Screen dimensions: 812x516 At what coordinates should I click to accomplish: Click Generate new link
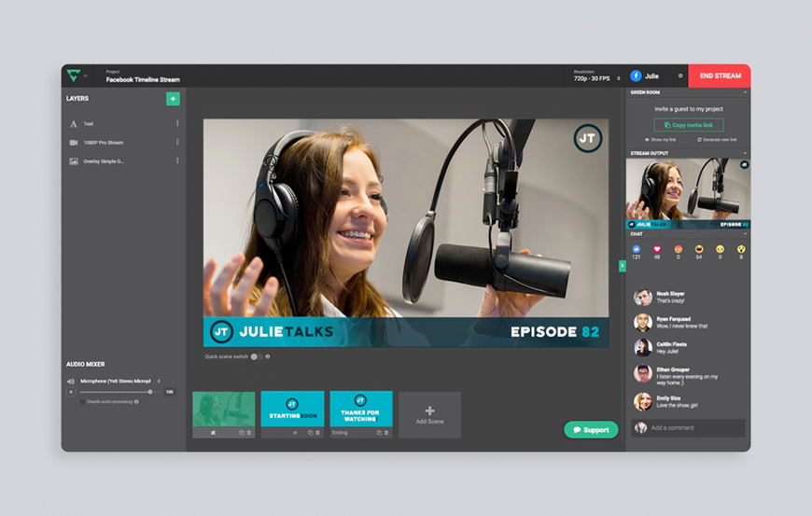[x=717, y=140]
